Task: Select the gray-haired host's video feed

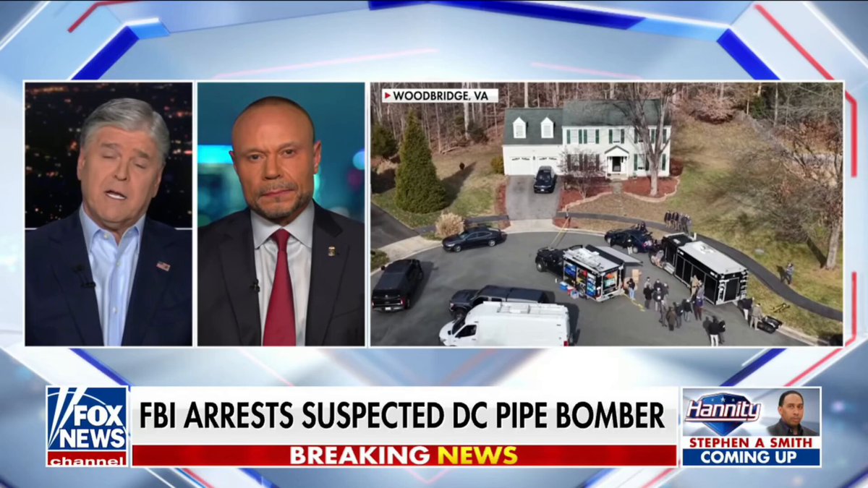Action: click(109, 214)
